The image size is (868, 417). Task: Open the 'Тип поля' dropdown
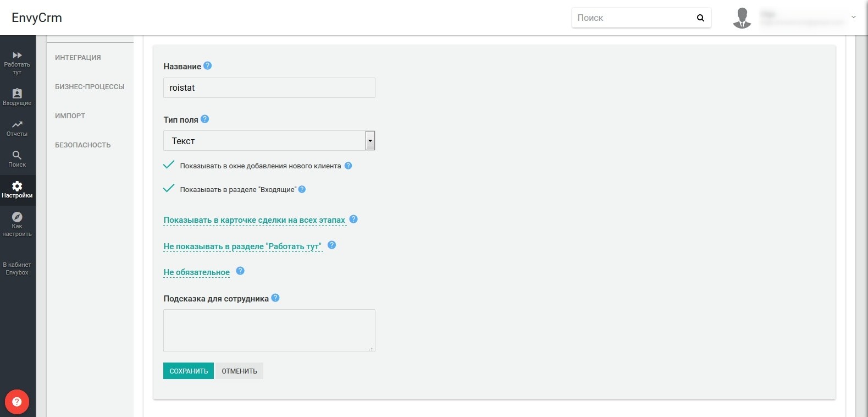pos(269,141)
